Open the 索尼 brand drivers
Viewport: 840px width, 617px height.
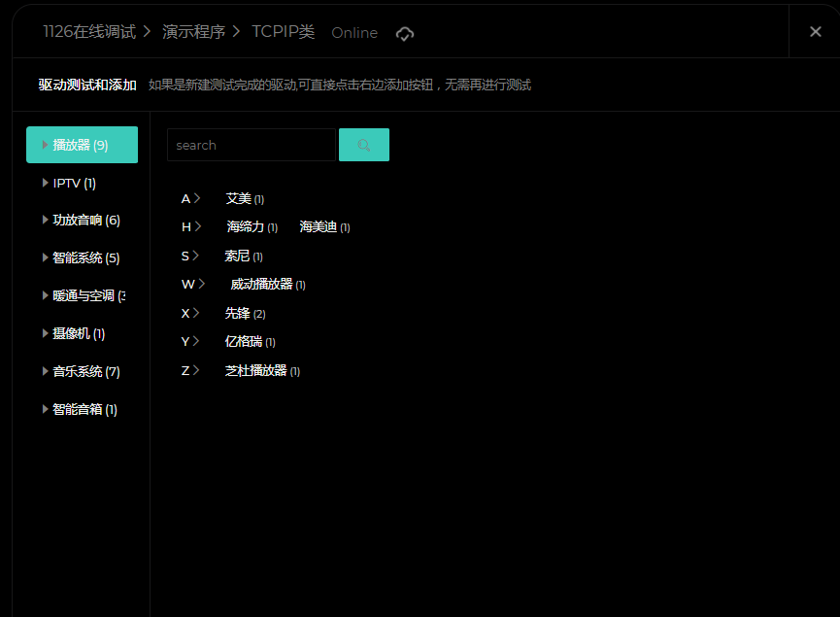click(x=238, y=256)
